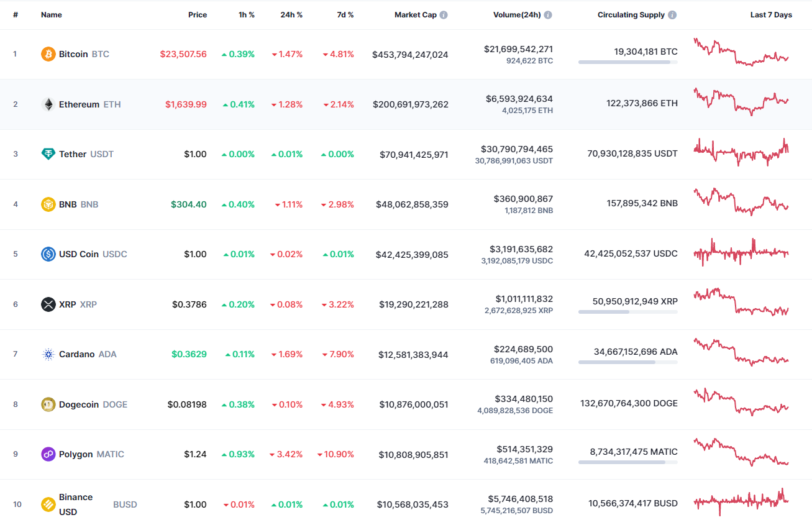
Task: Sort the table by the 7d % column
Action: 345,14
